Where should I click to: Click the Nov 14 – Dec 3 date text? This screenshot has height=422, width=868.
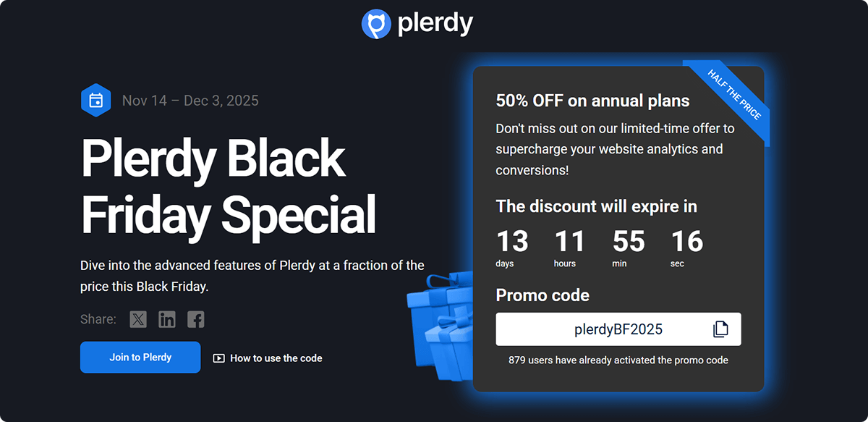(190, 100)
